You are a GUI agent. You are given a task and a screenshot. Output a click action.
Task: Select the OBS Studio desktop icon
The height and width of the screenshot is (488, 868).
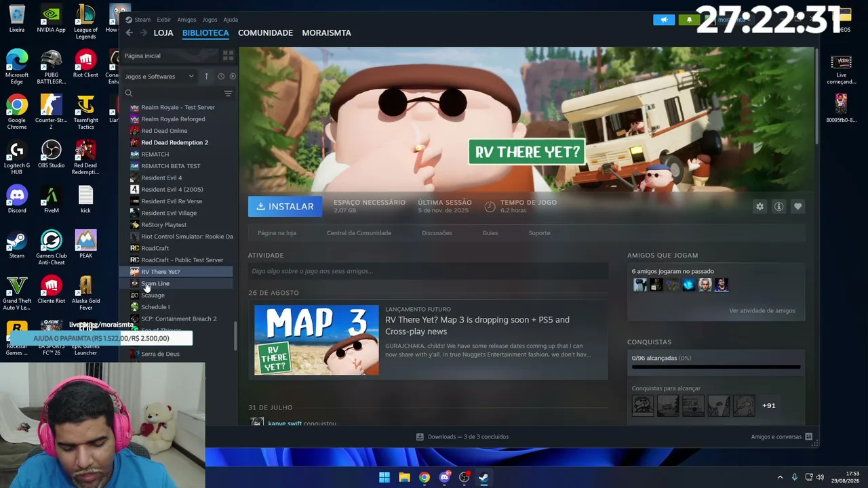[x=51, y=155]
